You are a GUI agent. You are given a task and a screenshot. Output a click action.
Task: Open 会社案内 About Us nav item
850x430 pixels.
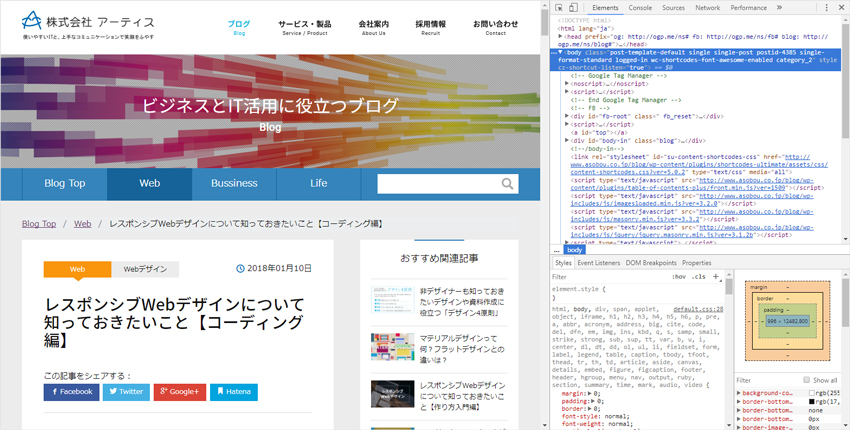[x=374, y=27]
